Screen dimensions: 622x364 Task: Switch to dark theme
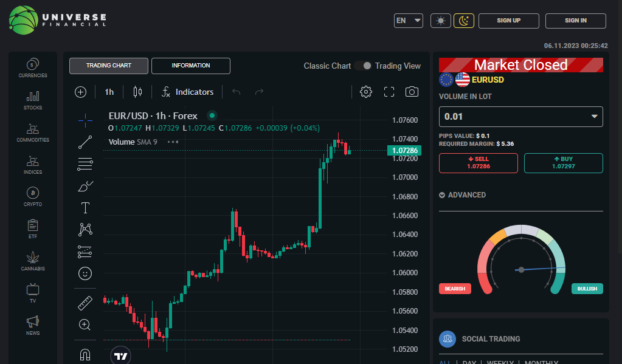[464, 21]
